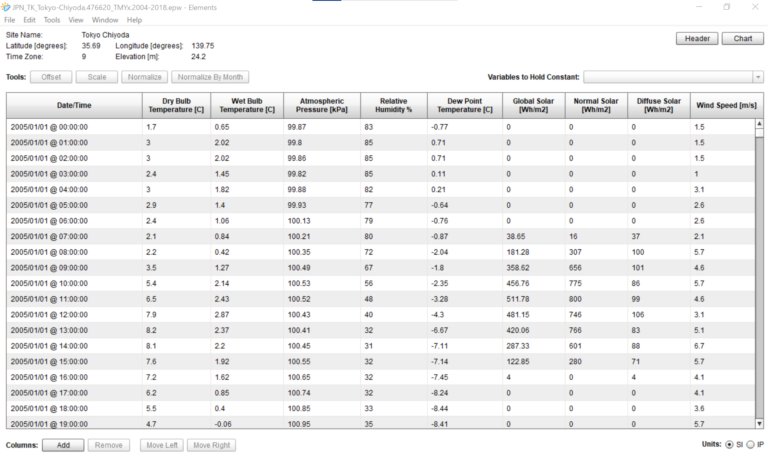The image size is (768, 457).
Task: Click the Move Right button
Action: 215,444
